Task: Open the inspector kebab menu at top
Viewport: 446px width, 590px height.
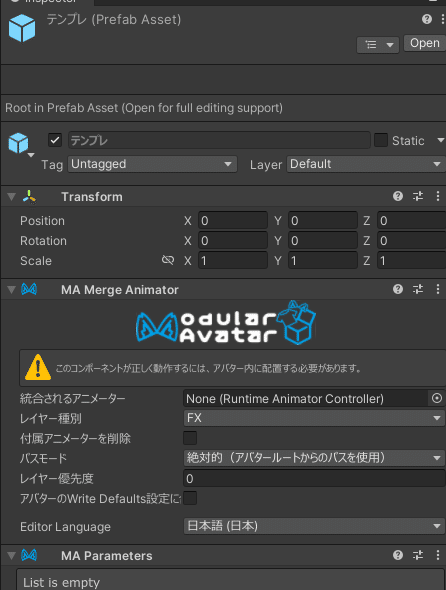Action: [443, 19]
